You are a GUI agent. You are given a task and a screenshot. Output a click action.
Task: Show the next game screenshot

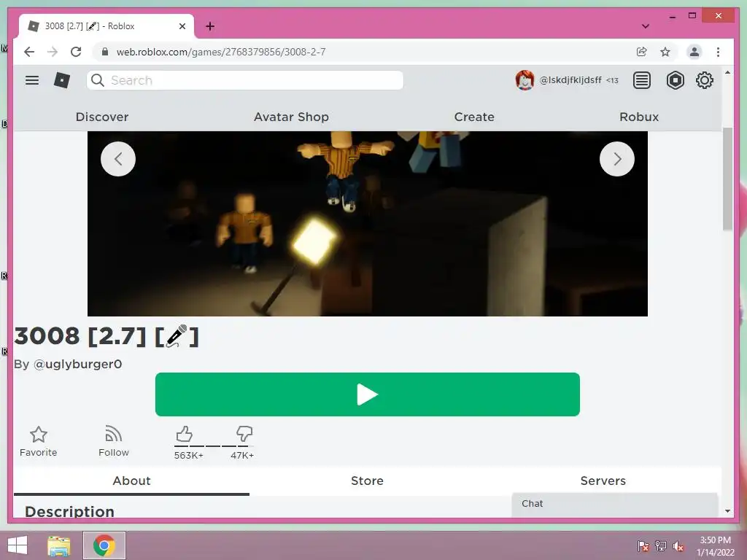[x=617, y=159]
